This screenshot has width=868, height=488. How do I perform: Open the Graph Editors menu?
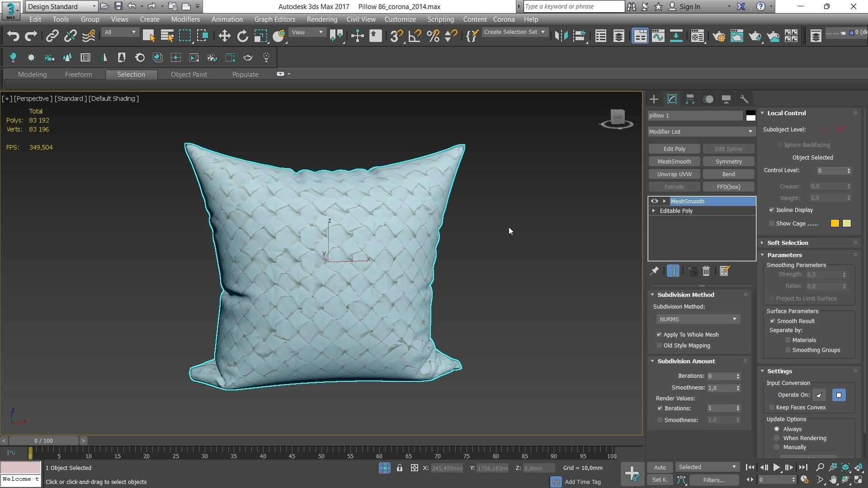(274, 19)
